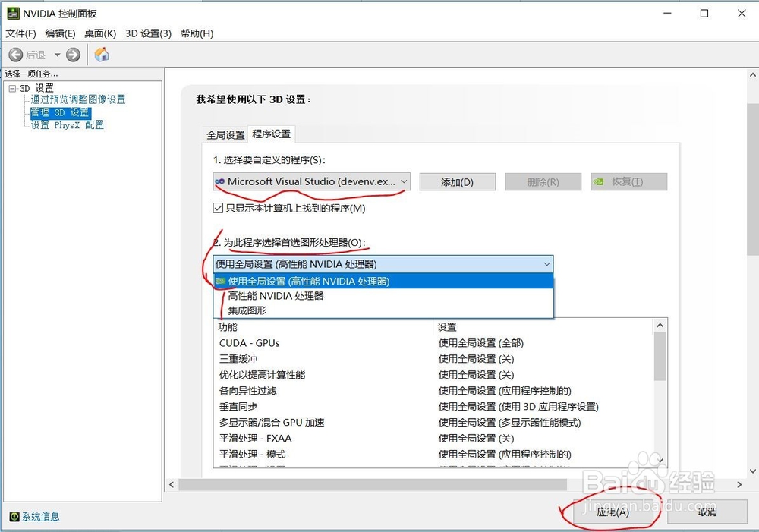Viewport: 759px width, 532px height.
Task: Select 通过预览调整图像设置 tree item
Action: 78,99
